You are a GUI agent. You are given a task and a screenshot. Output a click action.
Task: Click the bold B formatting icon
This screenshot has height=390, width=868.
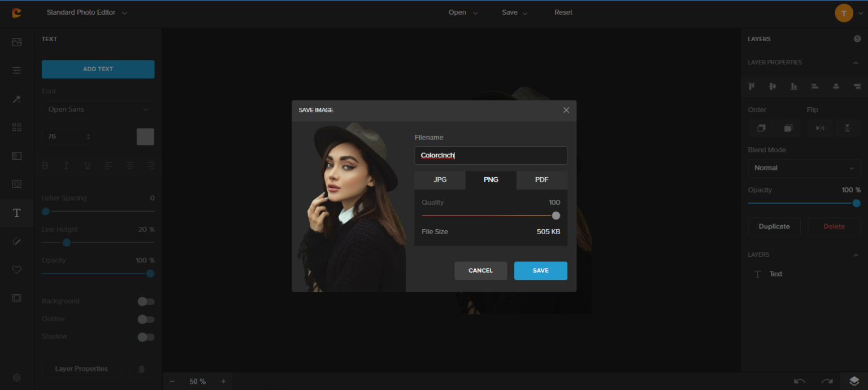45,165
